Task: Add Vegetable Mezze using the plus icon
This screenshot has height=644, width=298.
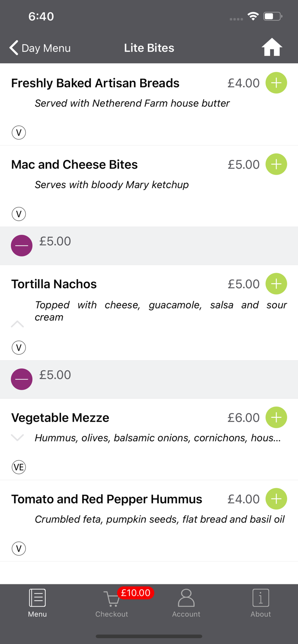Action: click(x=276, y=417)
